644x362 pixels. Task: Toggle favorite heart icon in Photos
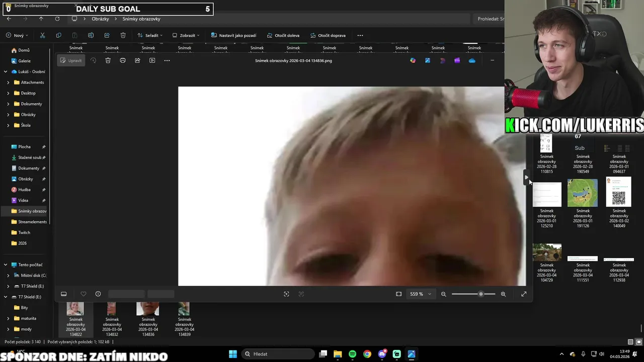tap(84, 294)
